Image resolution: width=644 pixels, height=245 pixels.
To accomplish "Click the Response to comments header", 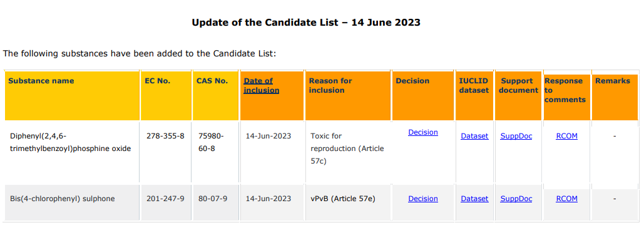I will 565,90.
